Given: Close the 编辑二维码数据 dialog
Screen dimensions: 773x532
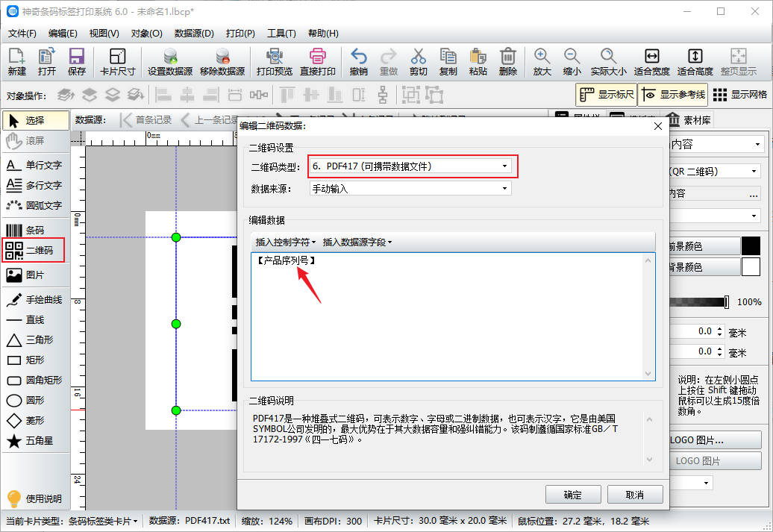Looking at the screenshot, I should 657,126.
